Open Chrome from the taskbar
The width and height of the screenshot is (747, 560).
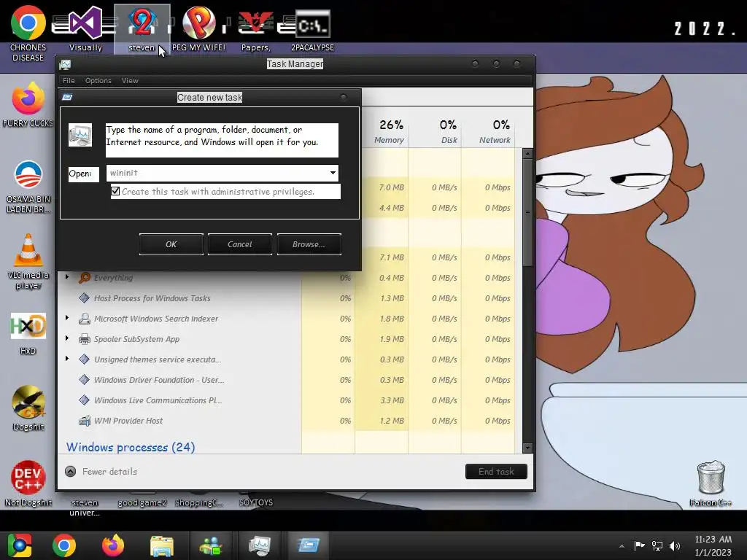pyautogui.click(x=64, y=545)
